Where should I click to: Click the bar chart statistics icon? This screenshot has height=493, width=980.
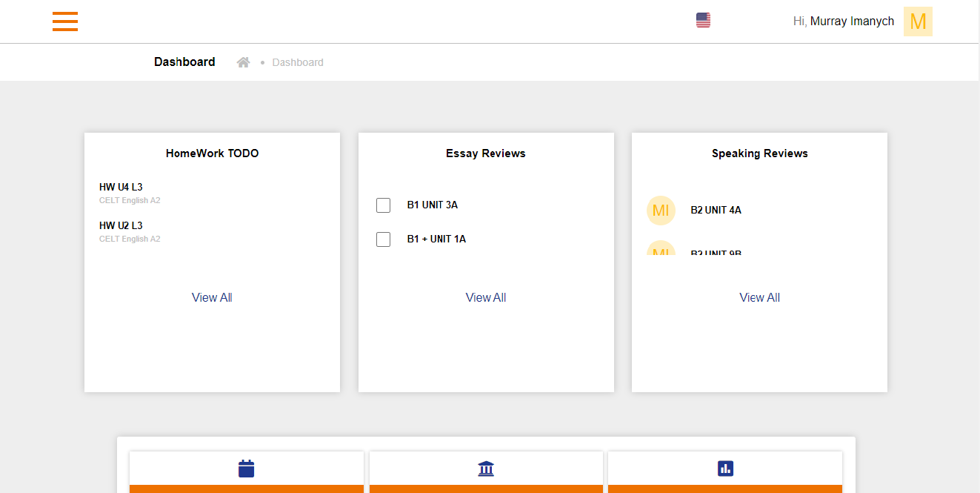[x=724, y=468]
